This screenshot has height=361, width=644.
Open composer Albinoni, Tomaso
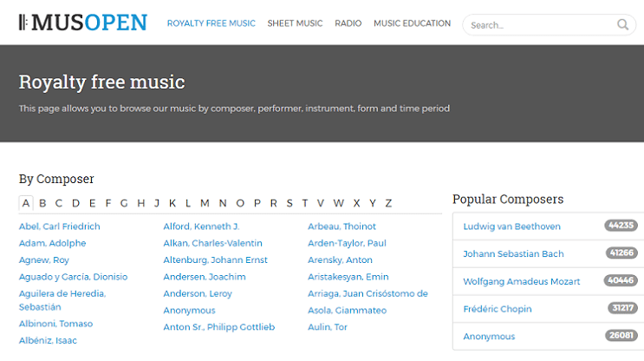pos(55,324)
